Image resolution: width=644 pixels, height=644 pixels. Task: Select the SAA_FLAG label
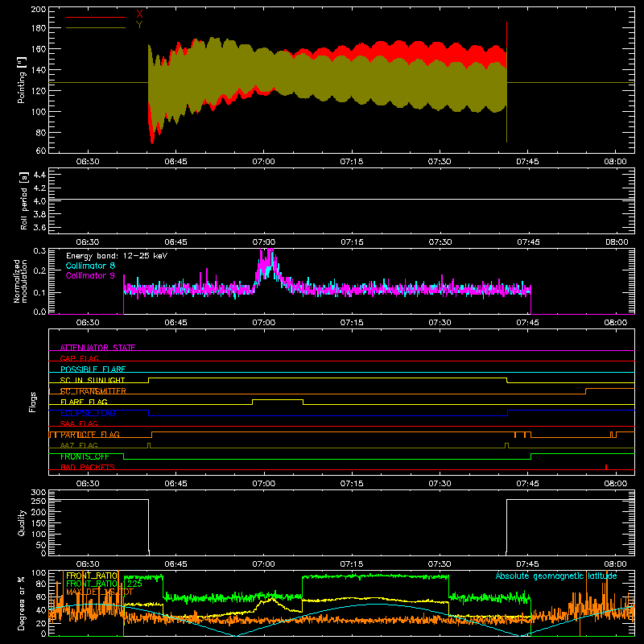click(x=79, y=423)
